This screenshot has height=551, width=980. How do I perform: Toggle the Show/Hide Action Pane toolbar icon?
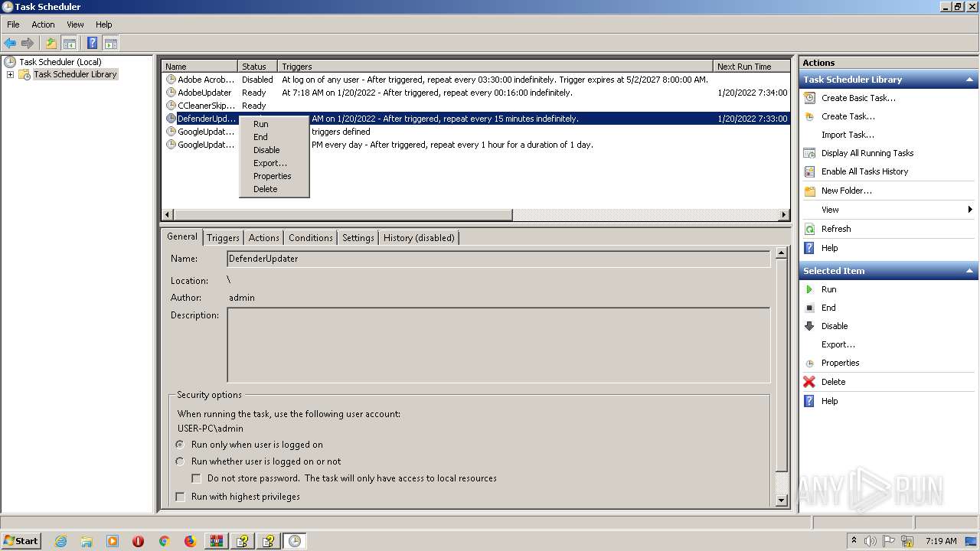[x=111, y=44]
